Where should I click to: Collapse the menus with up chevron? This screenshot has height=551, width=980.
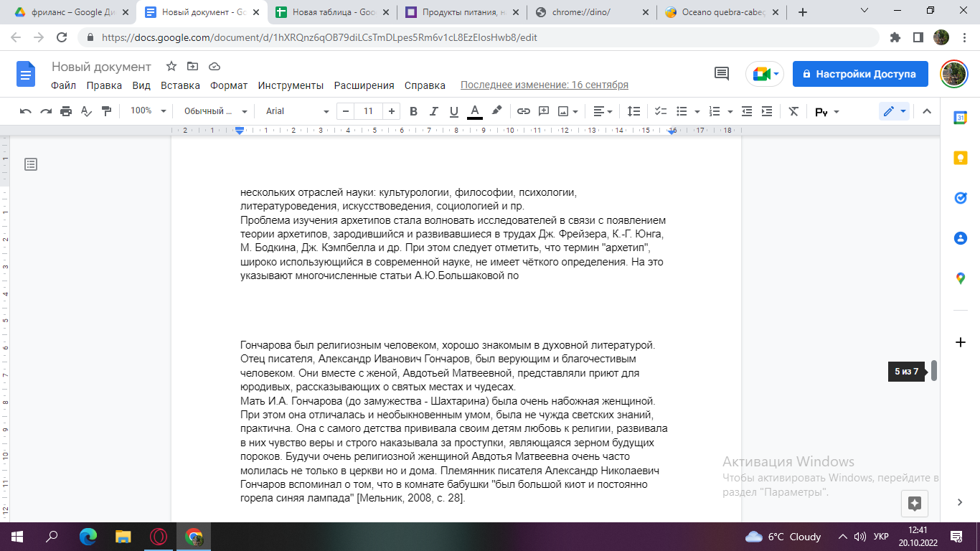[926, 111]
